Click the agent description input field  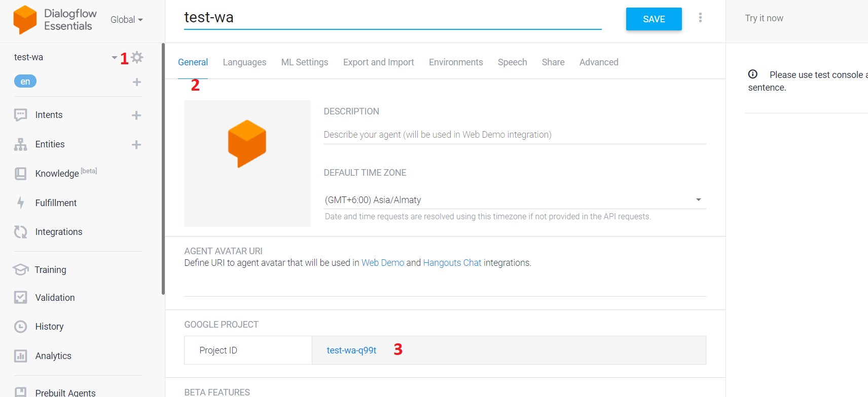pyautogui.click(x=515, y=135)
